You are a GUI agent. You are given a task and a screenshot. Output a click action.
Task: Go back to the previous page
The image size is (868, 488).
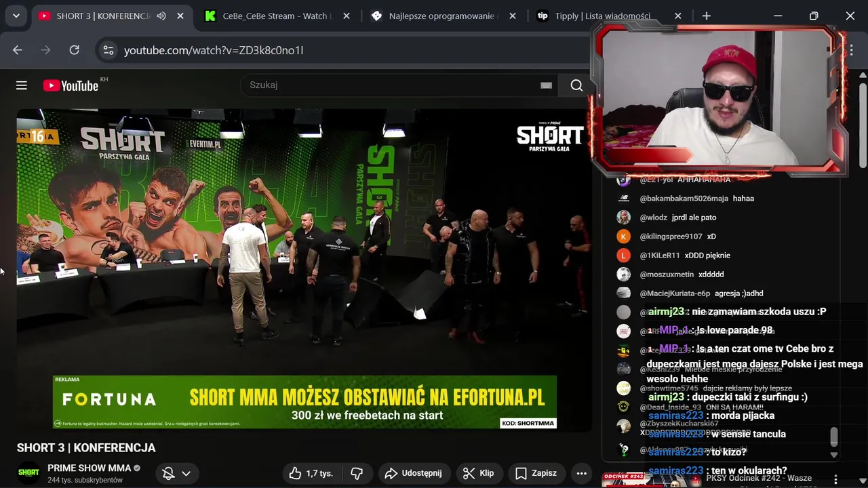[18, 50]
